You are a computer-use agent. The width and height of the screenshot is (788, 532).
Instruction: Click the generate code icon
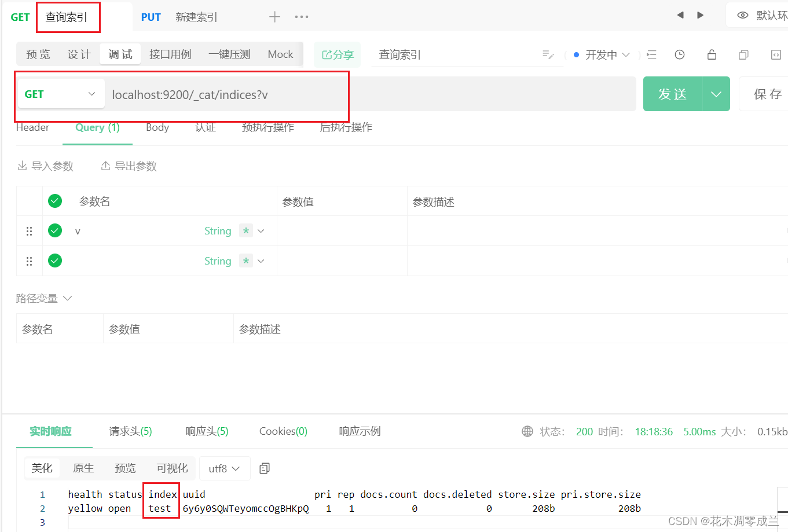coord(776,54)
